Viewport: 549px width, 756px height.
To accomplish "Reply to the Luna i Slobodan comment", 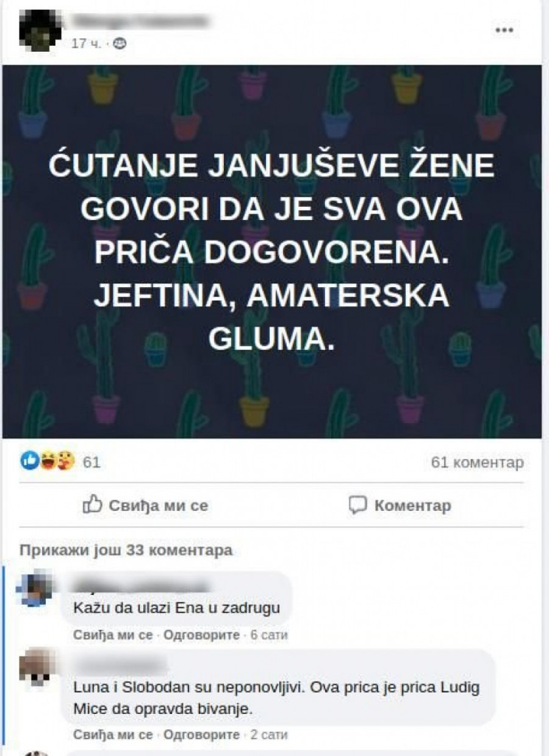I will 201,735.
